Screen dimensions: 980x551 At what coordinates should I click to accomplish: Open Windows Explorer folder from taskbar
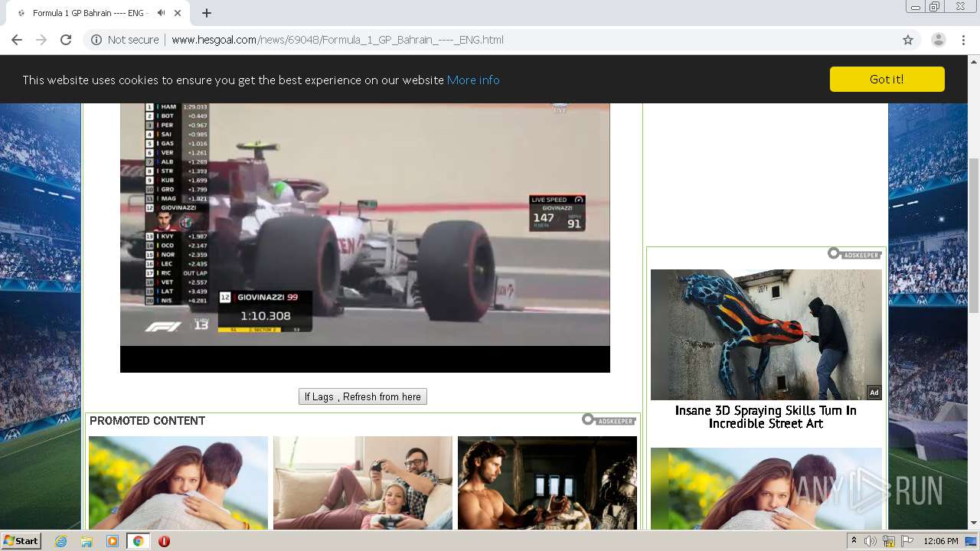pyautogui.click(x=87, y=541)
